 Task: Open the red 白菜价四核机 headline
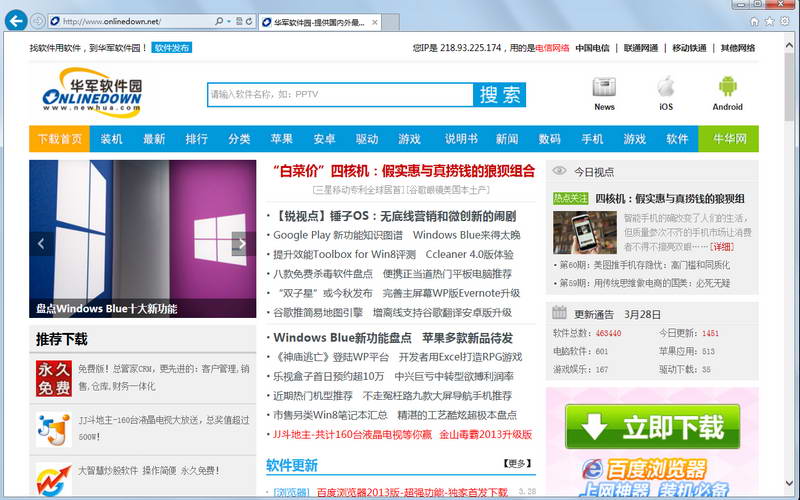click(x=404, y=171)
